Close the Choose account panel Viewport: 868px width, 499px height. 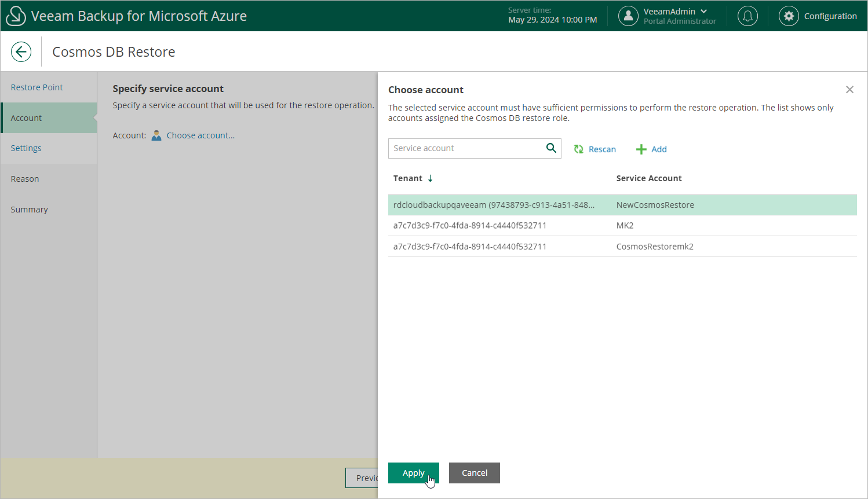pyautogui.click(x=849, y=90)
